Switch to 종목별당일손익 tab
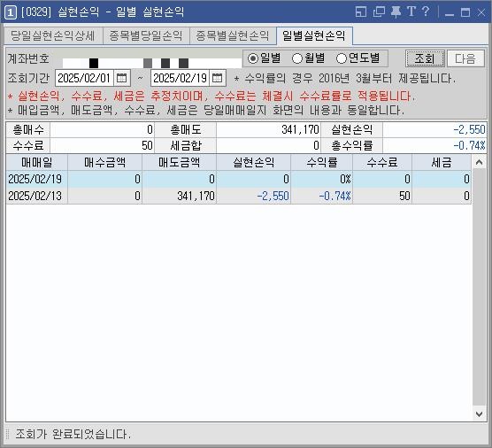The image size is (492, 448). pos(146,35)
